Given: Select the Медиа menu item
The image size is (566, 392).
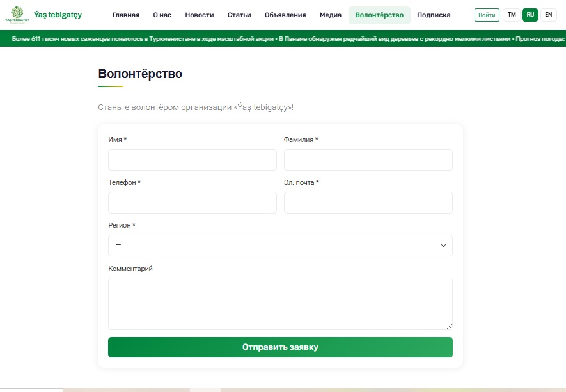Looking at the screenshot, I should [x=331, y=15].
